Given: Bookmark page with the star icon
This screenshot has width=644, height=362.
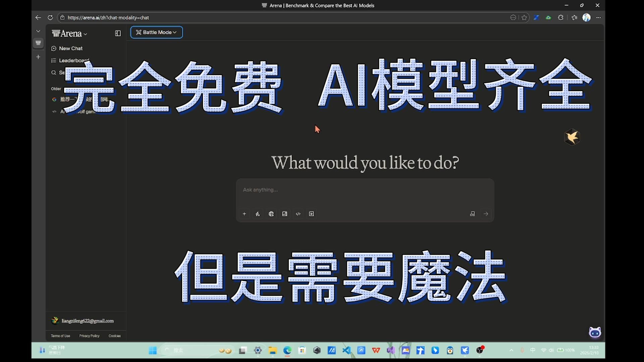Looking at the screenshot, I should pyautogui.click(x=524, y=17).
